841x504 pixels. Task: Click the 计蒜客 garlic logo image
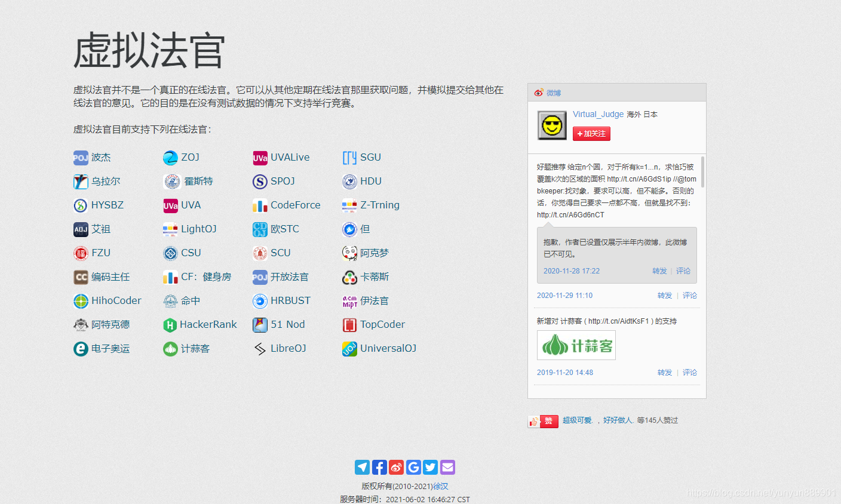coord(576,345)
